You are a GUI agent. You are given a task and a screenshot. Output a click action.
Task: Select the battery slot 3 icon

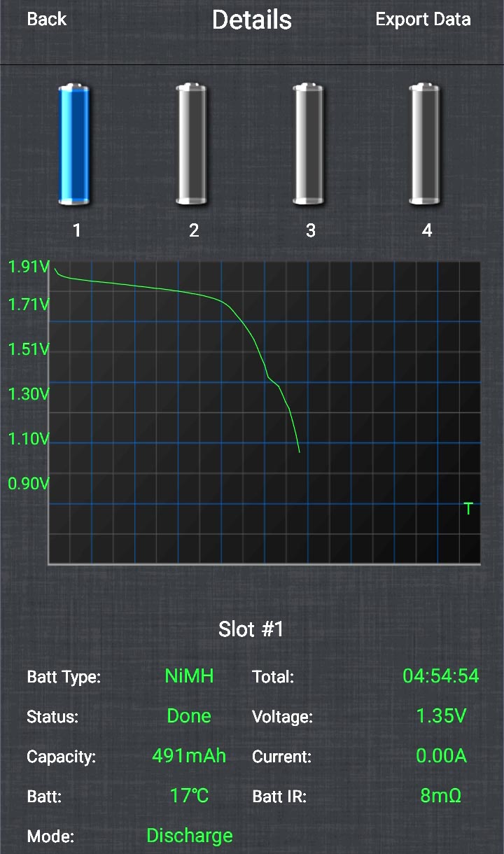(x=309, y=145)
